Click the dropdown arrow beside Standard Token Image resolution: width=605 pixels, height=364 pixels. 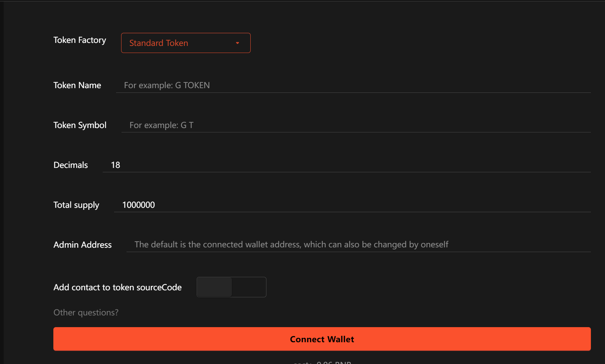tap(237, 43)
